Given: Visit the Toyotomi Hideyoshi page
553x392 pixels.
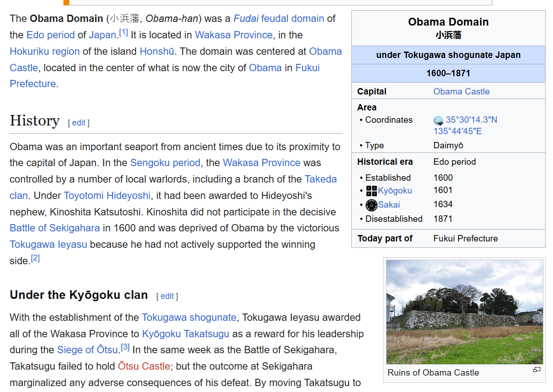Looking at the screenshot, I should pos(107,196).
